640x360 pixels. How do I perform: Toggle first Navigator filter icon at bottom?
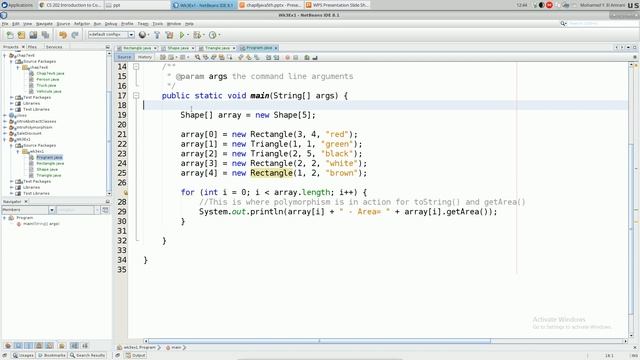(x=8, y=346)
